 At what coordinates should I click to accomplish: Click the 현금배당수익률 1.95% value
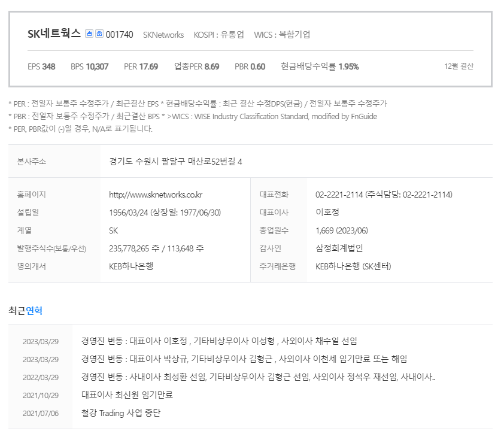(x=320, y=66)
